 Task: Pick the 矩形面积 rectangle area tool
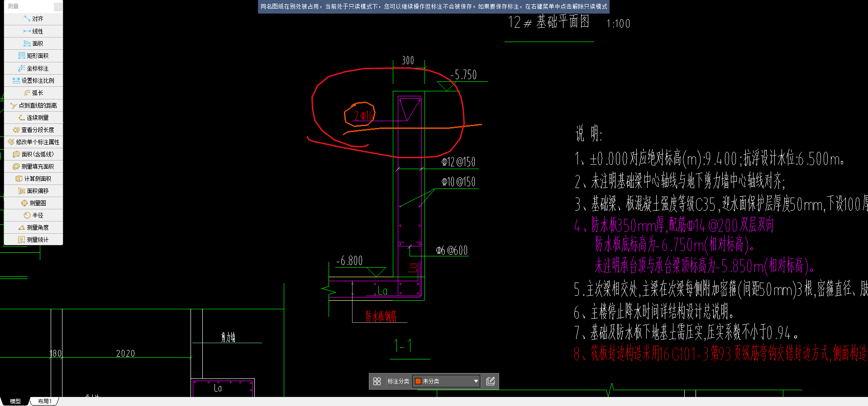[33, 56]
